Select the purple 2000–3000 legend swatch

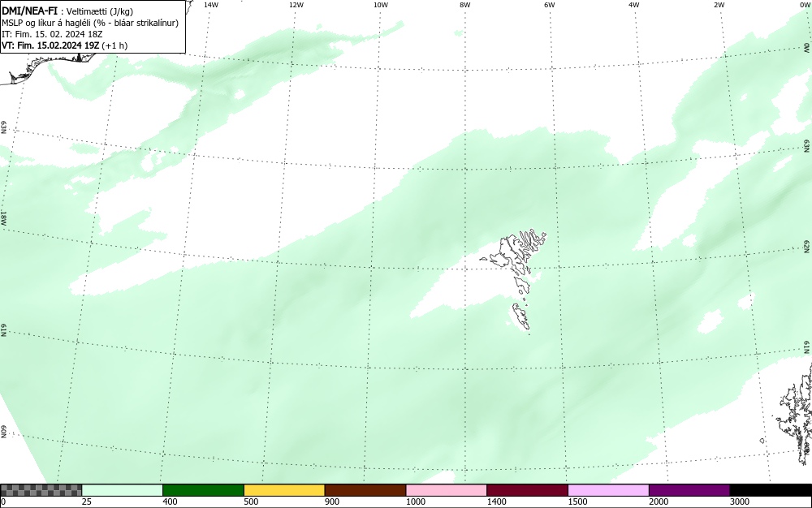689,490
